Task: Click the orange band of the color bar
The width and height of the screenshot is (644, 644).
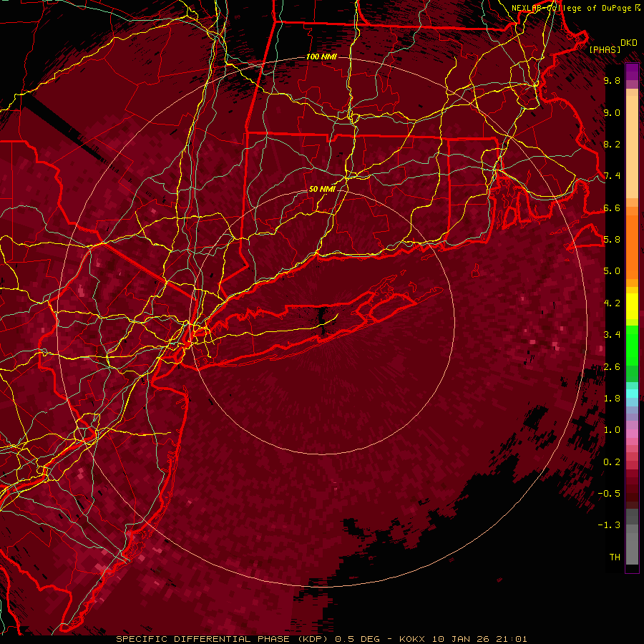Action: click(632, 246)
